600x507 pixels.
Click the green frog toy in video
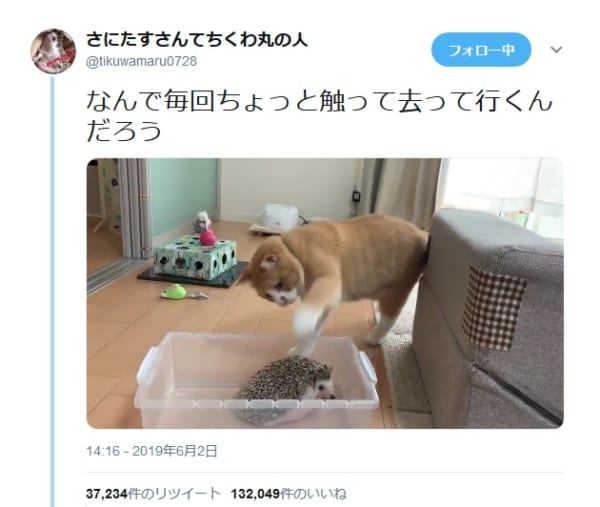(x=174, y=292)
